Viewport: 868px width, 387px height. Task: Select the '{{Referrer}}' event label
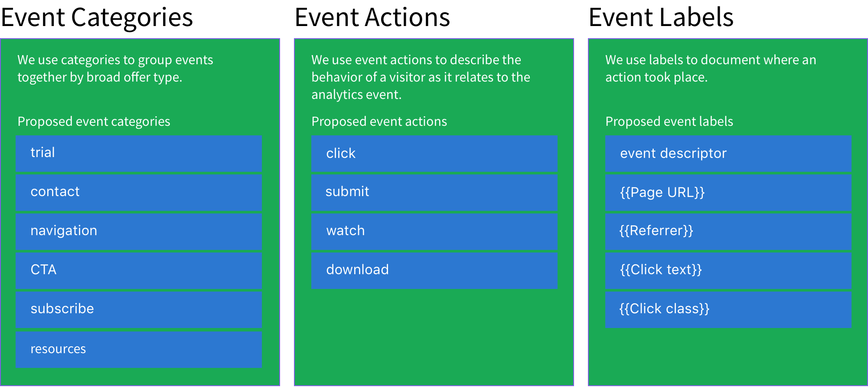728,231
